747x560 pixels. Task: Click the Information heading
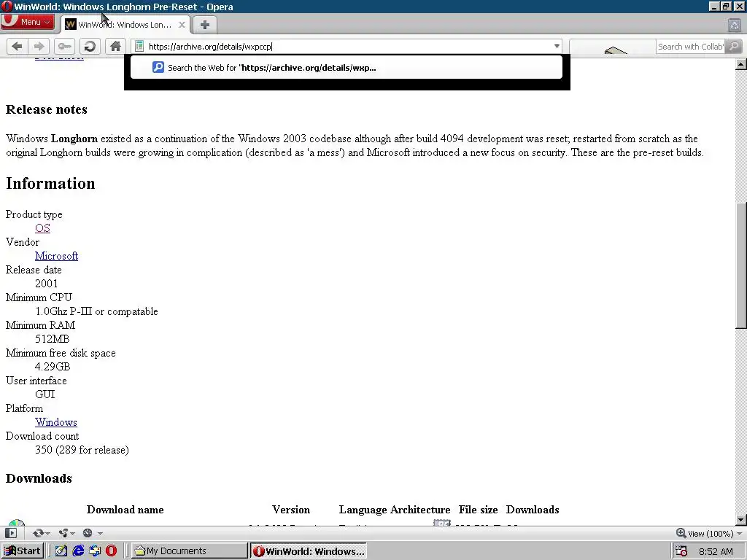(x=50, y=183)
